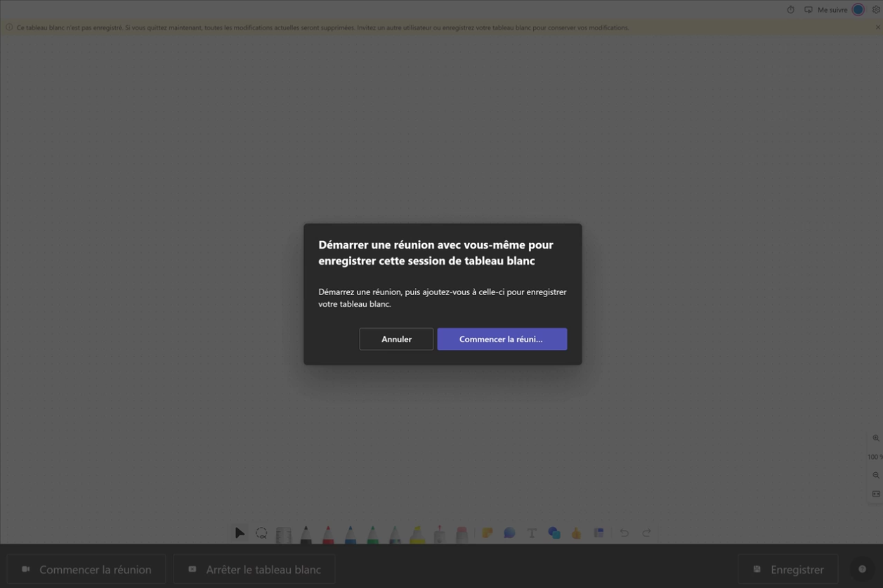Open the comment tool
Viewport: 883px width, 588px height.
[x=508, y=533]
